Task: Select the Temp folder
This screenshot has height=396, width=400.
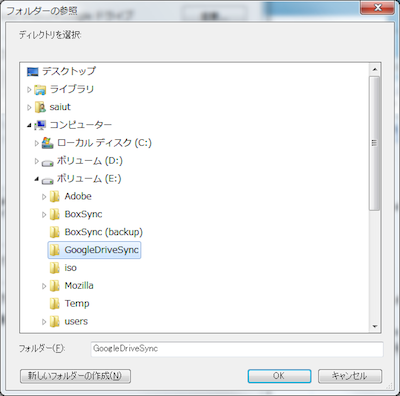Action: pos(70,304)
